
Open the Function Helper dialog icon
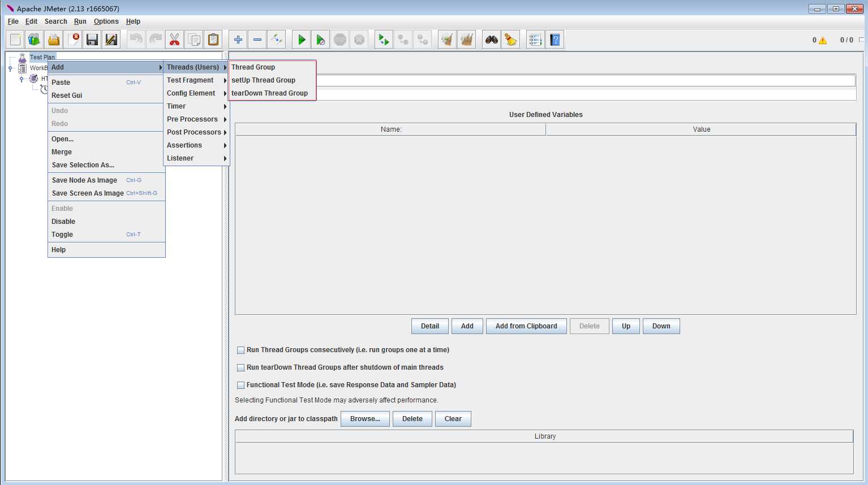pos(536,40)
